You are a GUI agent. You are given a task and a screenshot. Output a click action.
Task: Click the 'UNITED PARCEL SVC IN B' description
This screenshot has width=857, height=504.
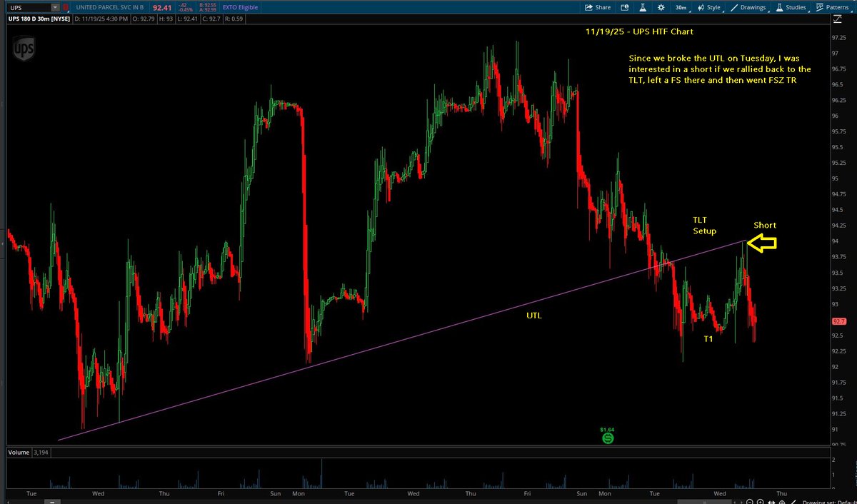click(110, 8)
